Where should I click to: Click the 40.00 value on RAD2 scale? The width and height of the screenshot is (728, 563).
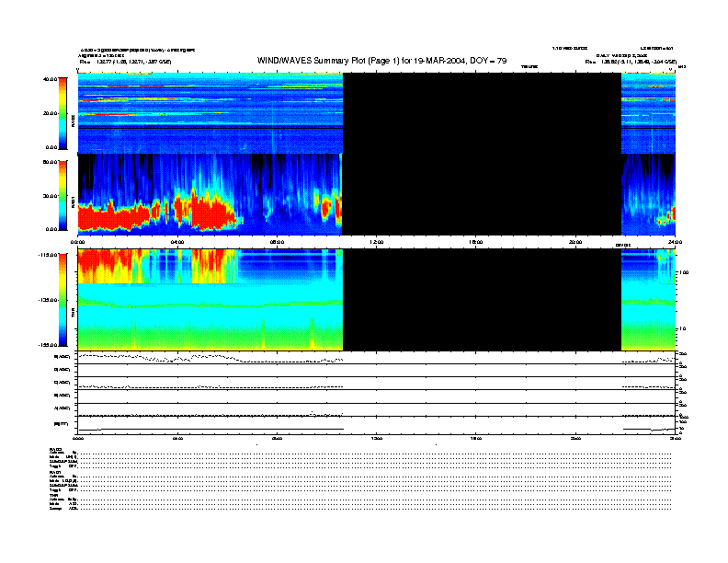[x=50, y=80]
